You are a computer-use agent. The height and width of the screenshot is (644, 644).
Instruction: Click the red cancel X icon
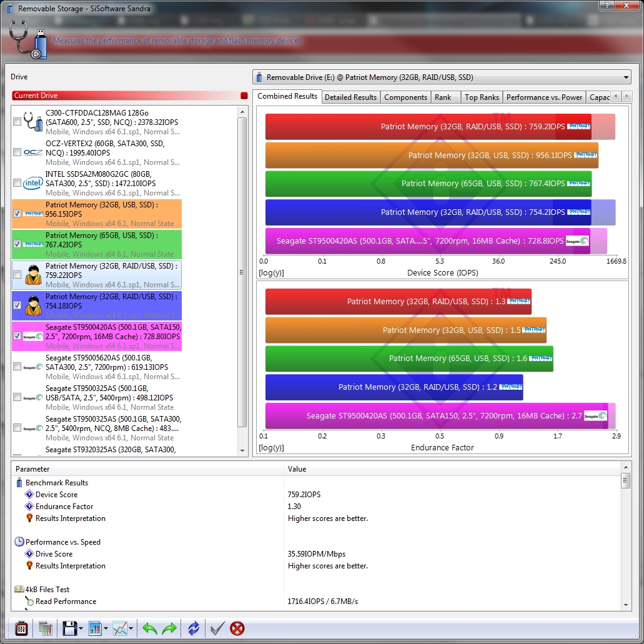(x=237, y=628)
